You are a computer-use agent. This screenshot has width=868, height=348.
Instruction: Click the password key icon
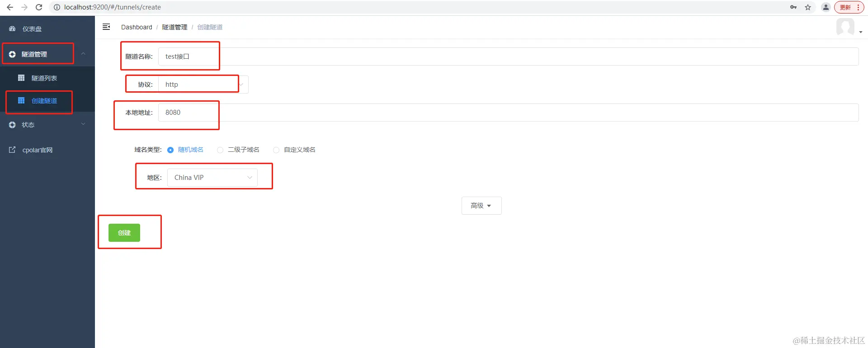point(793,7)
